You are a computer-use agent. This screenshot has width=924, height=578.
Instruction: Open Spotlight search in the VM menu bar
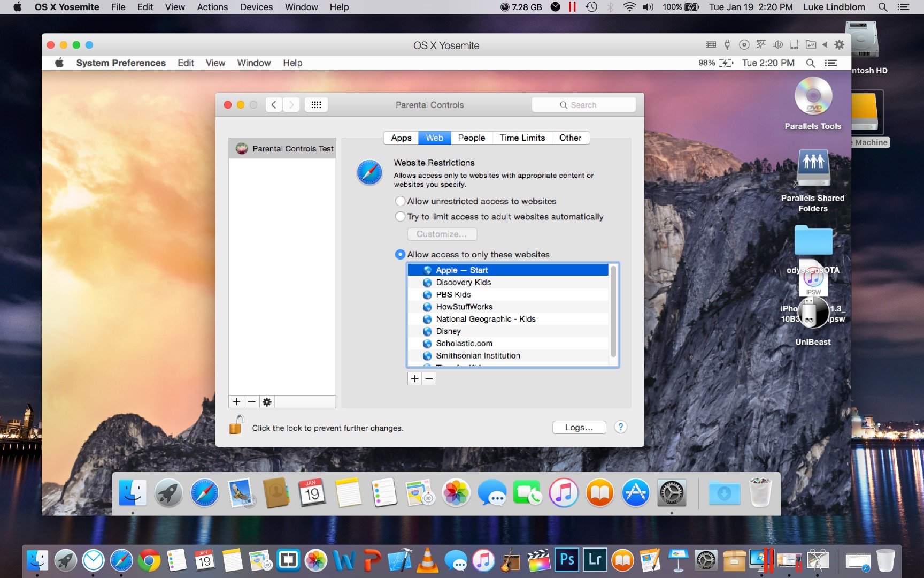811,63
